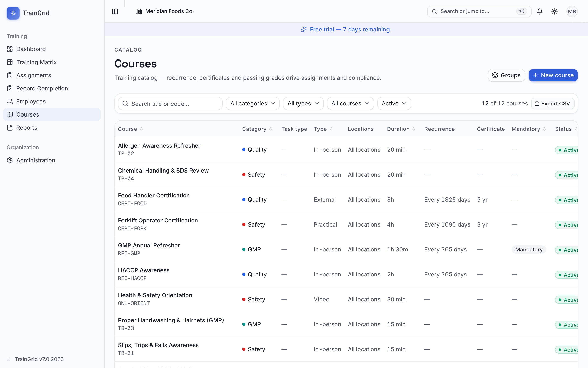Sort by the Mandatory column arrows
The image size is (588, 368).
click(x=544, y=129)
